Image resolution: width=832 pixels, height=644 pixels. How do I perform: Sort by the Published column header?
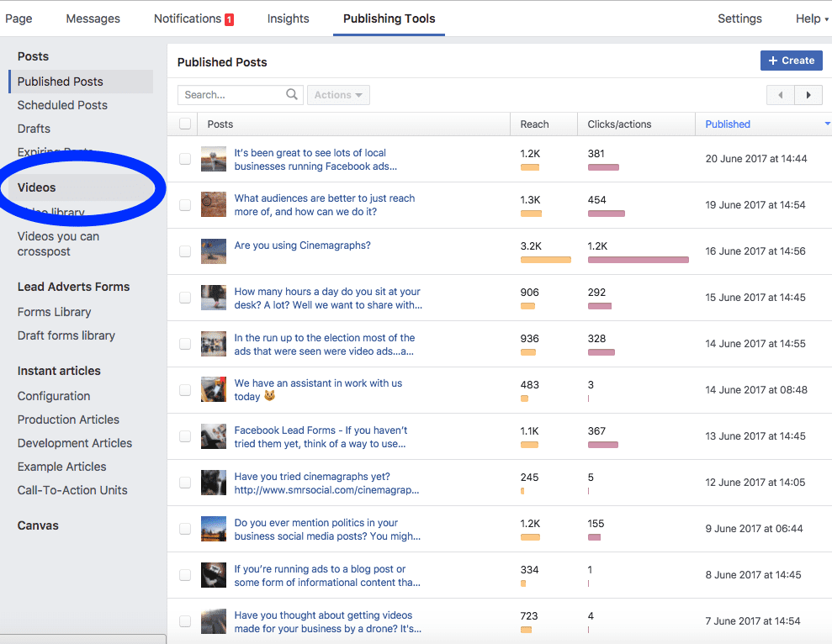pyautogui.click(x=728, y=124)
